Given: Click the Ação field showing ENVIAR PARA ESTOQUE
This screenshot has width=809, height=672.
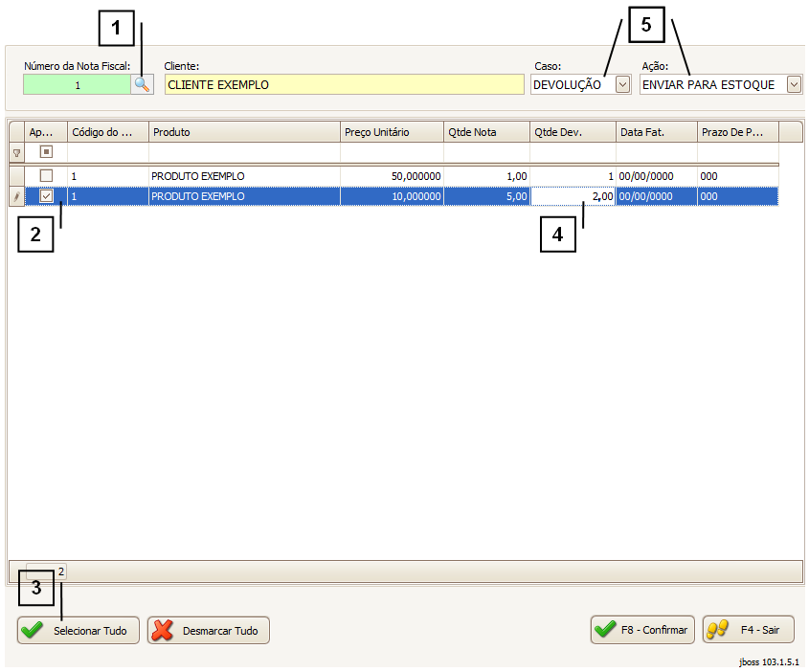Looking at the screenshot, I should (711, 84).
